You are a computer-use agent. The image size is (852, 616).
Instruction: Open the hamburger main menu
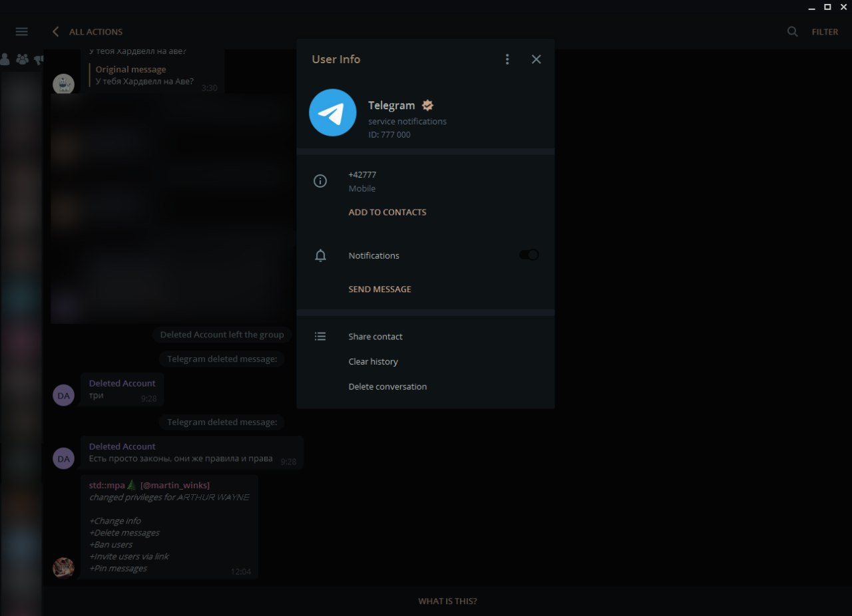point(21,31)
